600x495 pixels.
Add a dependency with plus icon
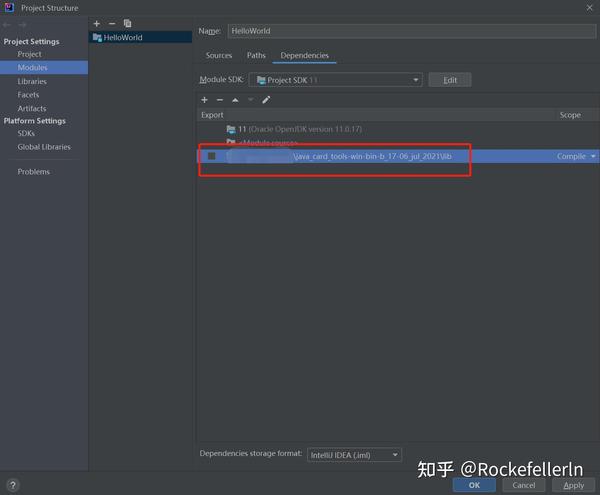(204, 100)
